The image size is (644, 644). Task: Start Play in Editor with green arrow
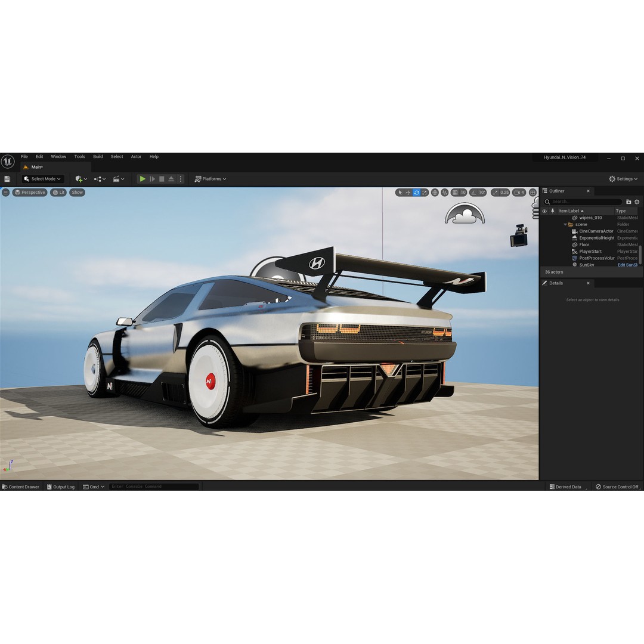(x=143, y=179)
